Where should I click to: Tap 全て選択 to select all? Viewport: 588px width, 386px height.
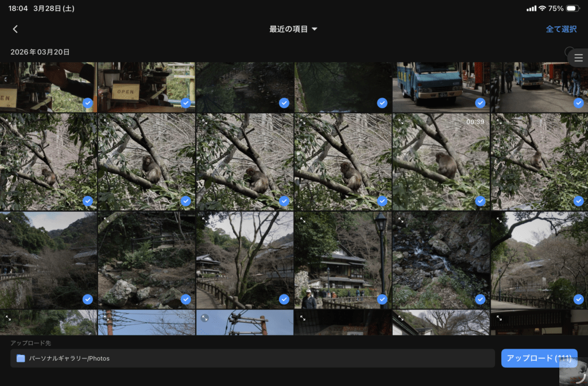click(561, 29)
